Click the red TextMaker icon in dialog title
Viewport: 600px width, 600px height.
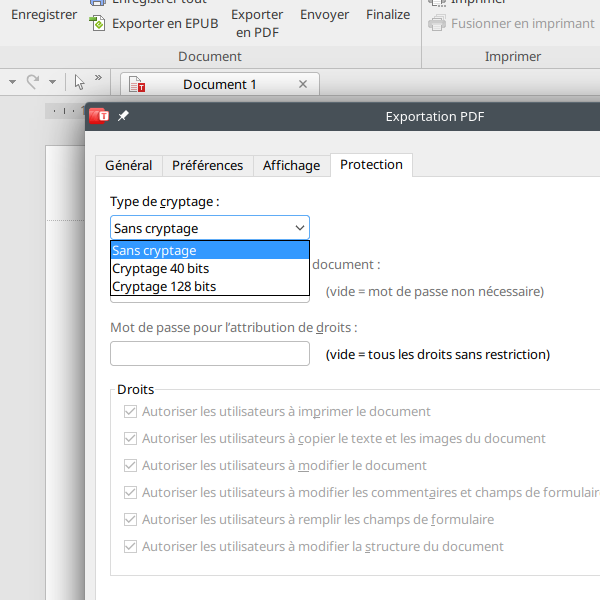[x=99, y=116]
